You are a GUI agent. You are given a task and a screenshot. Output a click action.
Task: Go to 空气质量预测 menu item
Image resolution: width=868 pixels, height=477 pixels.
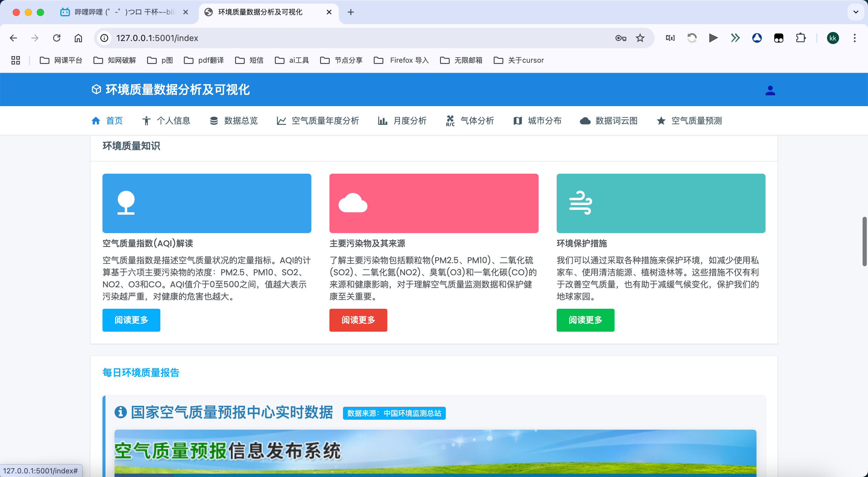pyautogui.click(x=689, y=121)
